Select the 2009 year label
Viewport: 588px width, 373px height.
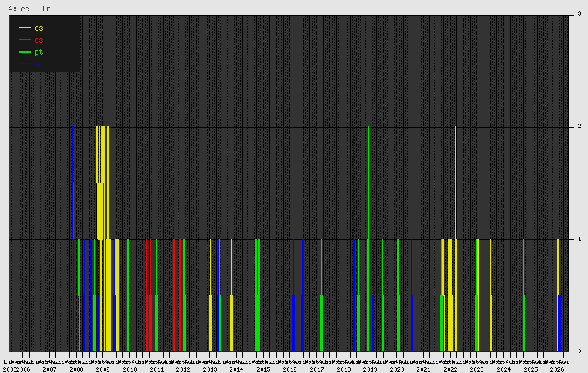[103, 369]
